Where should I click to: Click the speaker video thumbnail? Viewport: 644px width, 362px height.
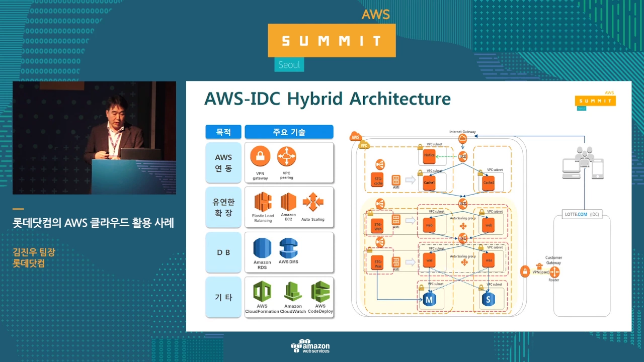(95, 138)
